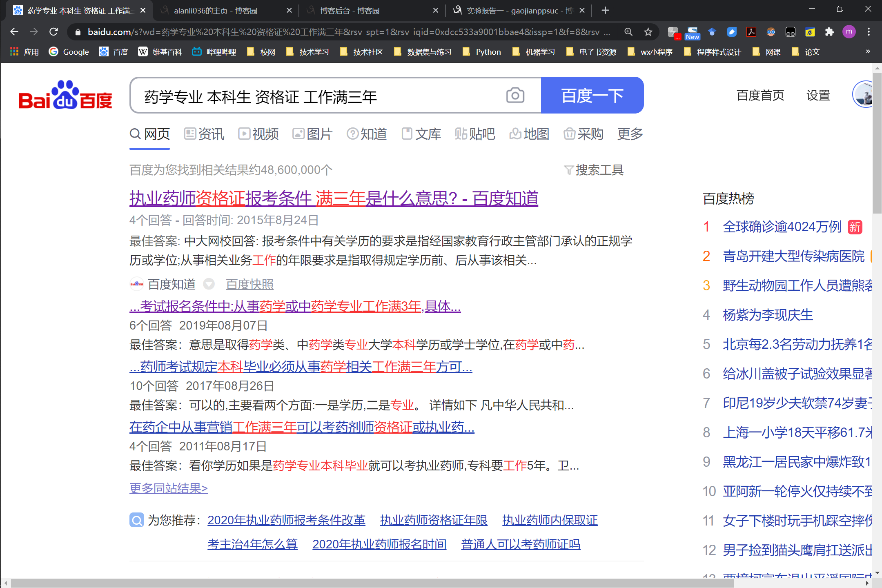Switch to the 图片 search tab
This screenshot has width=882, height=588.
coord(313,134)
